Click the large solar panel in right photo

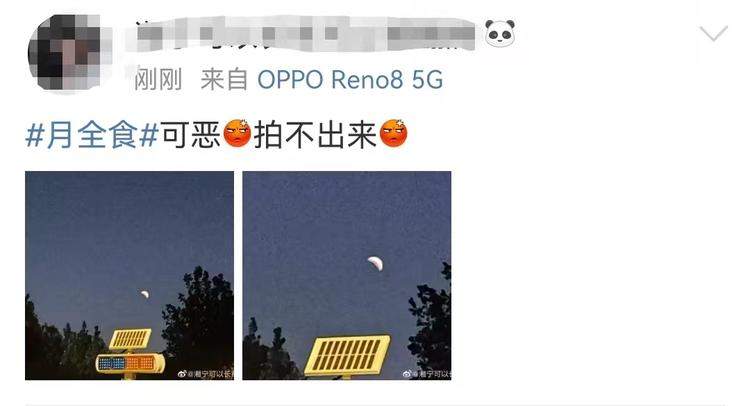coord(348,355)
